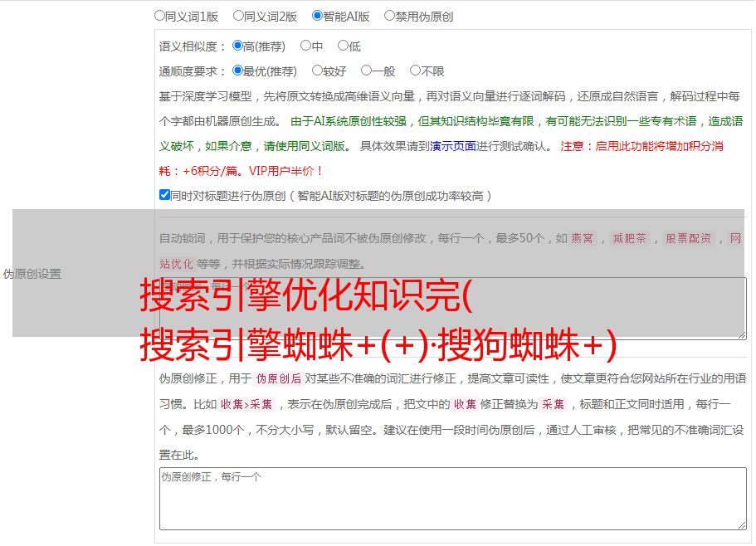Set 语义相似度 to 低

[343, 46]
